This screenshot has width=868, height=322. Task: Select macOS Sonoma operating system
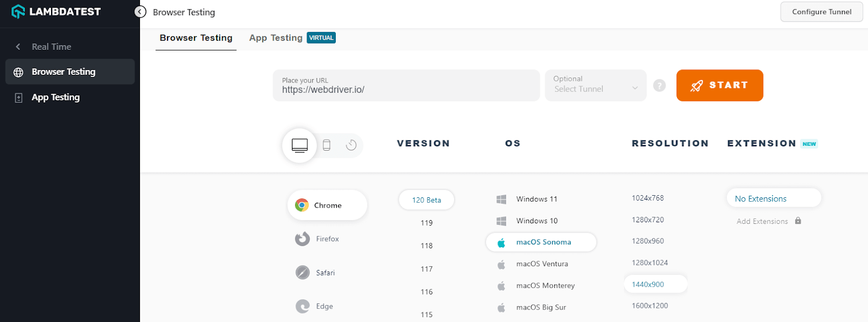[541, 242]
